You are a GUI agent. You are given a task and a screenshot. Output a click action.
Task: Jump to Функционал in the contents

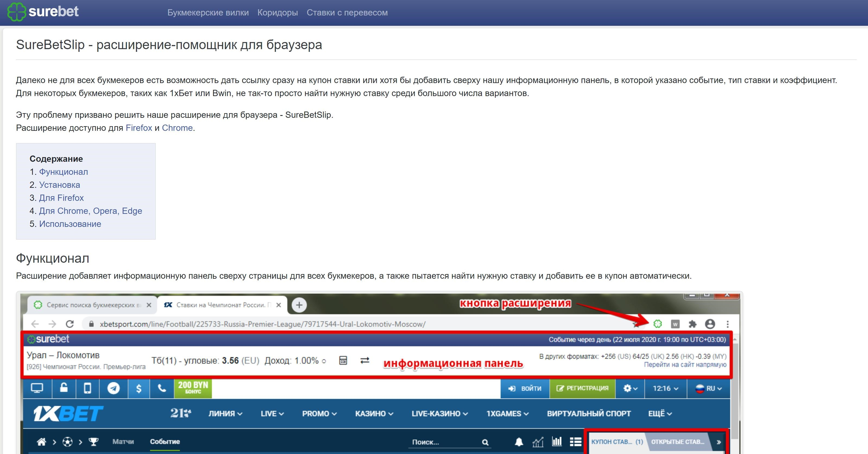pos(63,172)
